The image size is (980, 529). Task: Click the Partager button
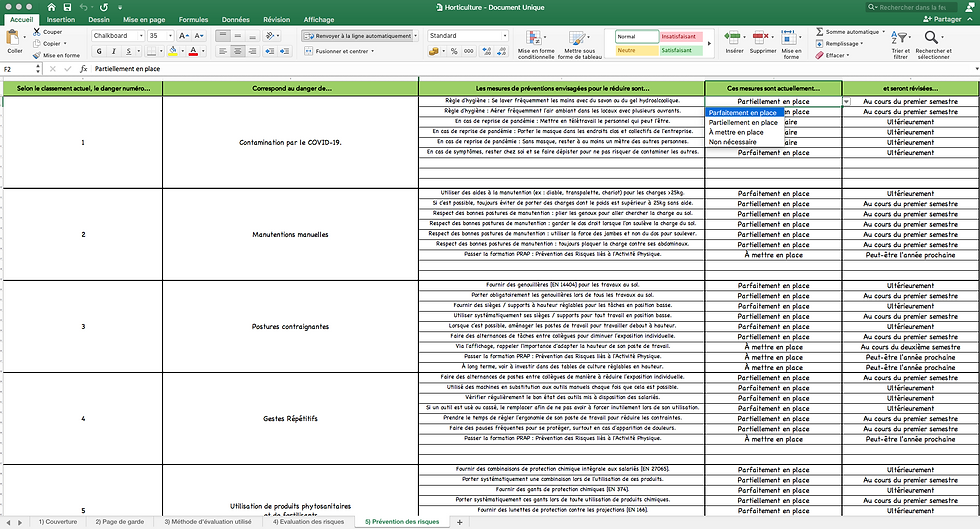click(942, 19)
